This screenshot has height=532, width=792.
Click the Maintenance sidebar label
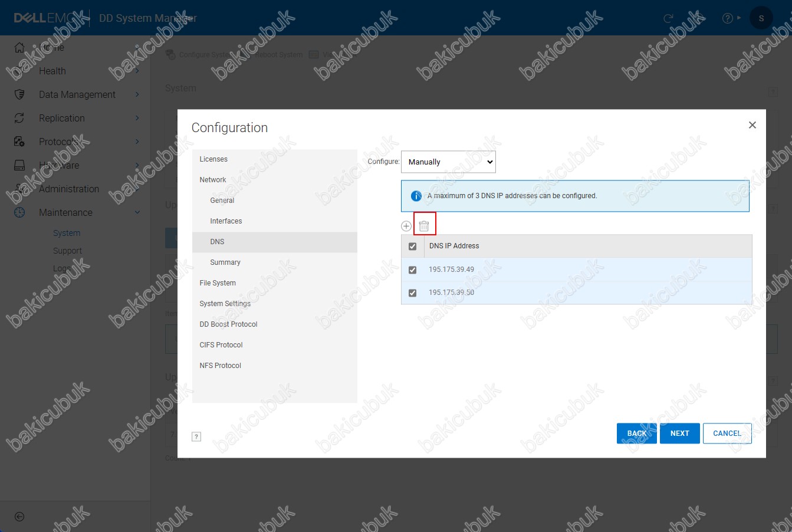65,212
